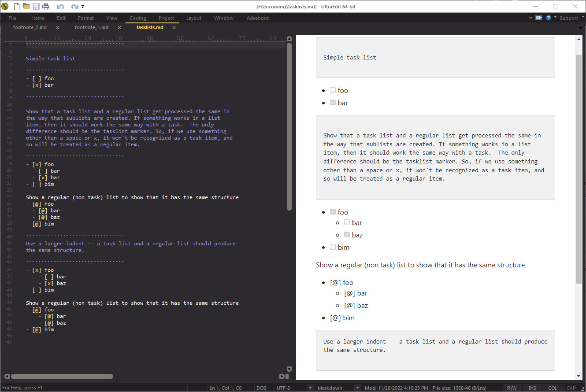Click Ln 1, Col 1 position field
Screen dimensions: 586x392
(226, 388)
